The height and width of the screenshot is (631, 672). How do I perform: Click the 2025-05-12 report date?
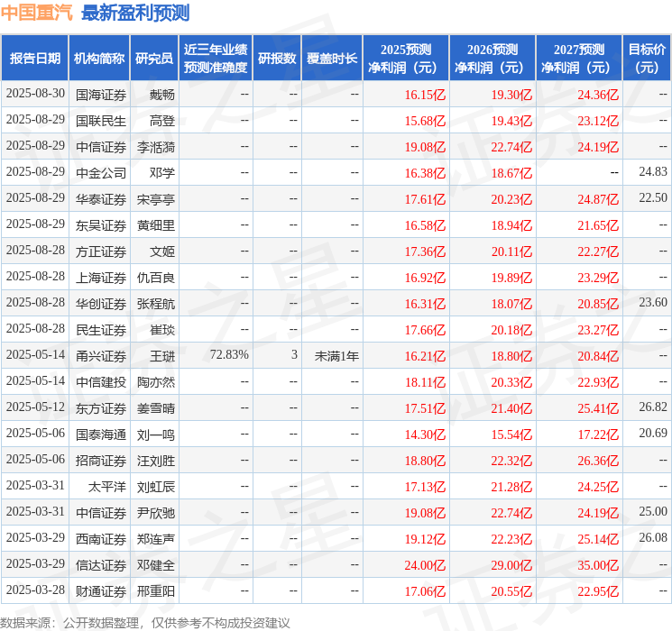coord(35,407)
